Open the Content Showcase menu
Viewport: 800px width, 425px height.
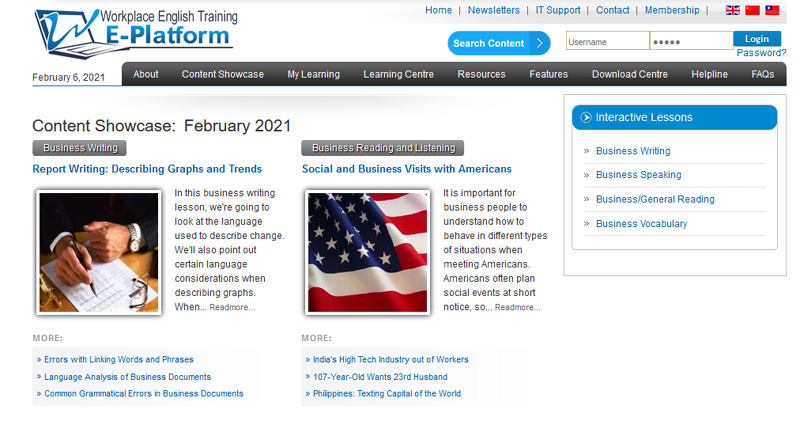(222, 74)
